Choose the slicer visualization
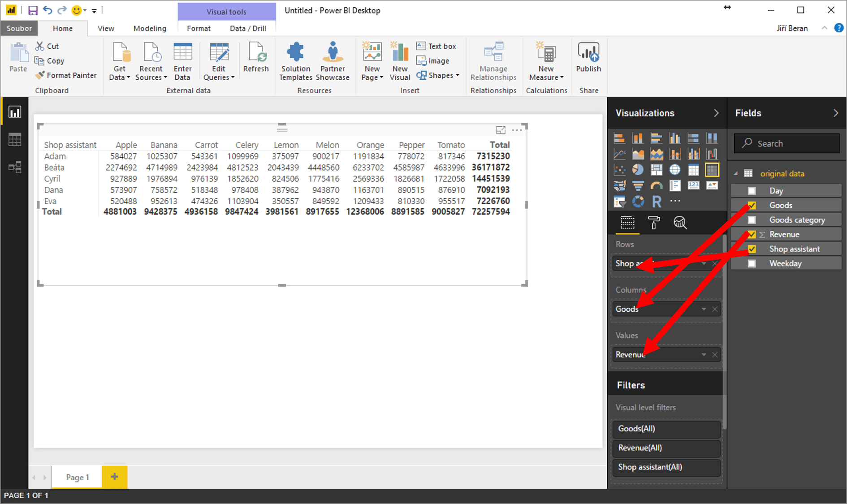The image size is (847, 504). click(619, 202)
